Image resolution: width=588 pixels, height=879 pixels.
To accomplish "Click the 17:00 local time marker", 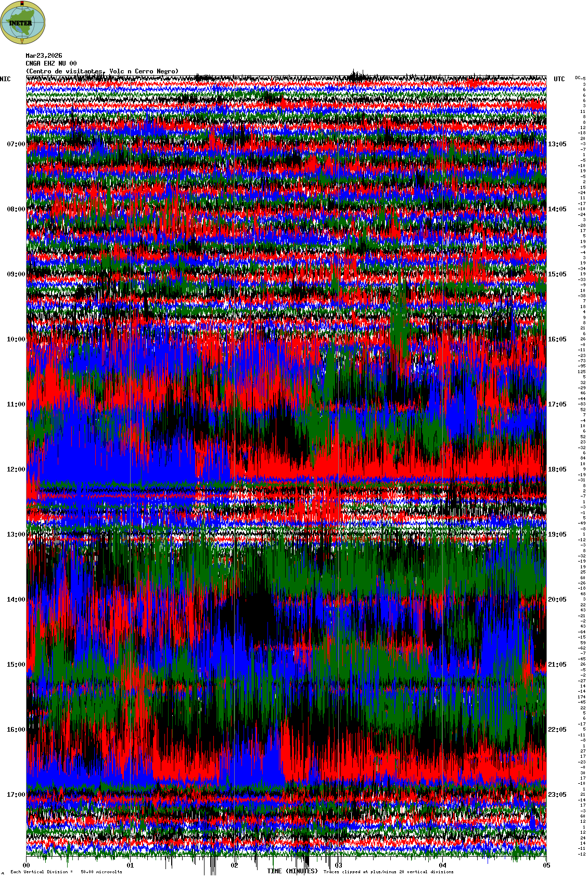I will click(16, 795).
